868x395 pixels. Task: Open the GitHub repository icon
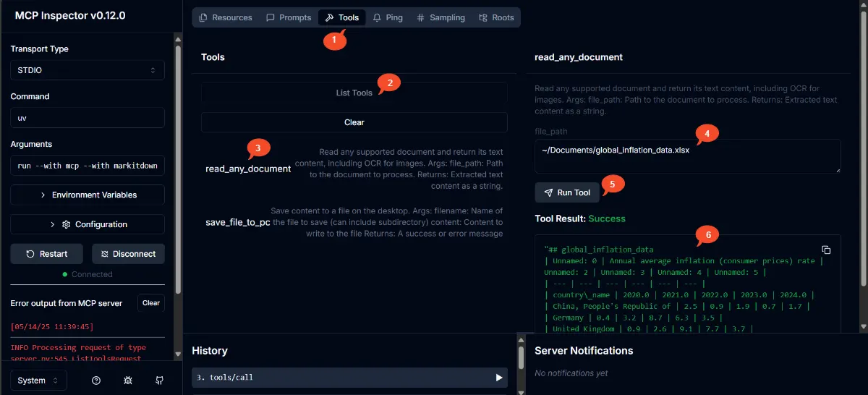(160, 381)
